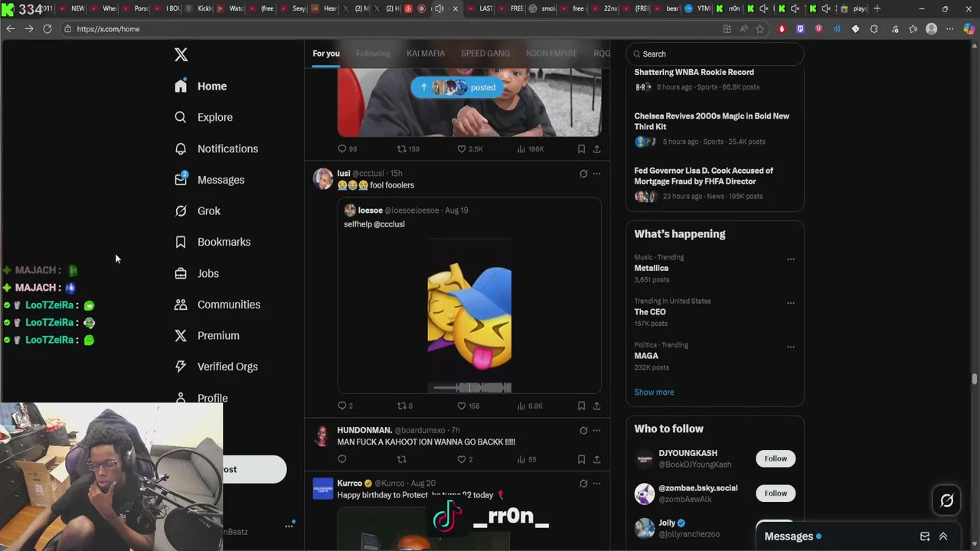Open Grok explain on lusi's post
Viewport: 980px width, 551px height.
coord(583,174)
